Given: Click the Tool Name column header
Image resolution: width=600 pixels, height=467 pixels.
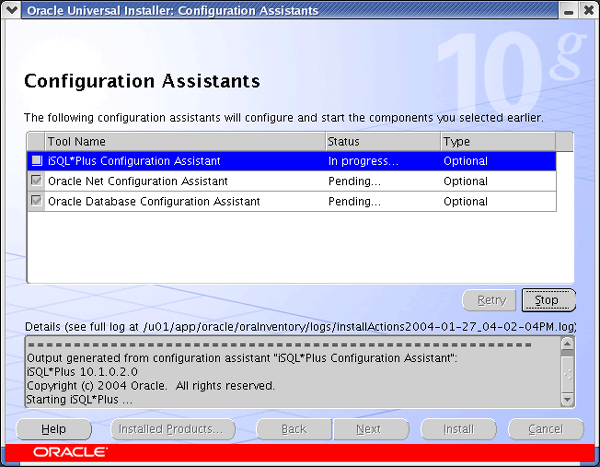Looking at the screenshot, I should (185, 142).
